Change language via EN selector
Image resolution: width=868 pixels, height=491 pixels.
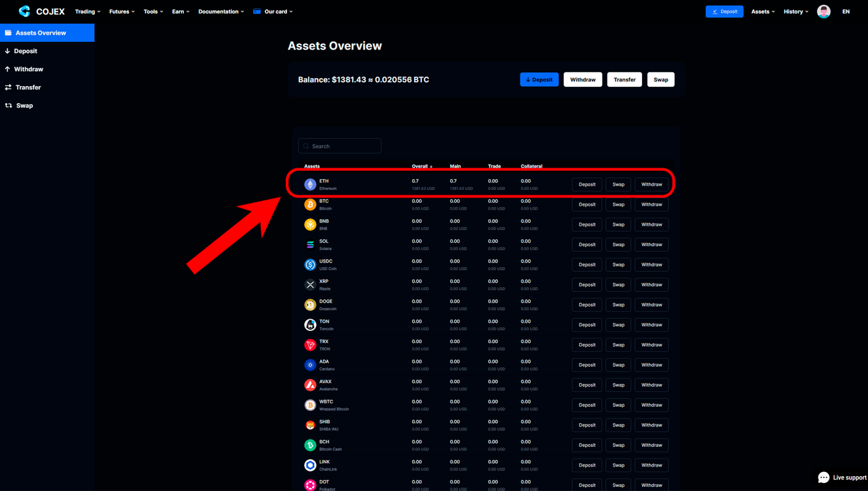click(846, 12)
